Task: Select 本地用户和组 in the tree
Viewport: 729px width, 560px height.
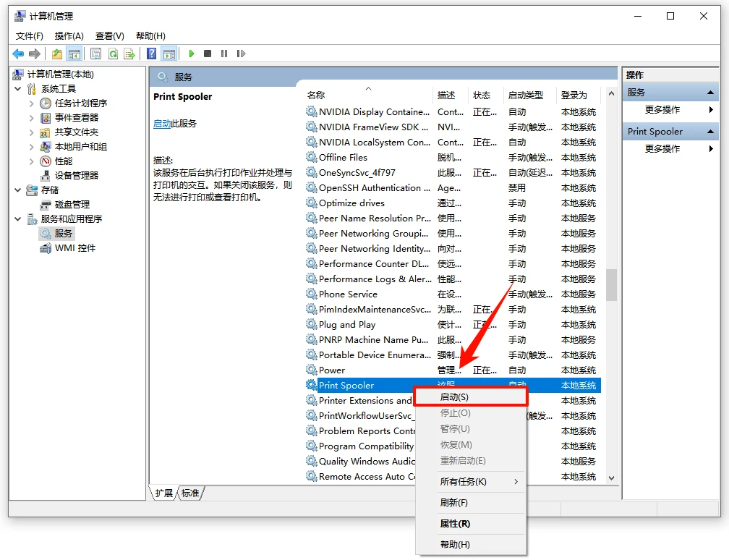Action: coord(81,147)
